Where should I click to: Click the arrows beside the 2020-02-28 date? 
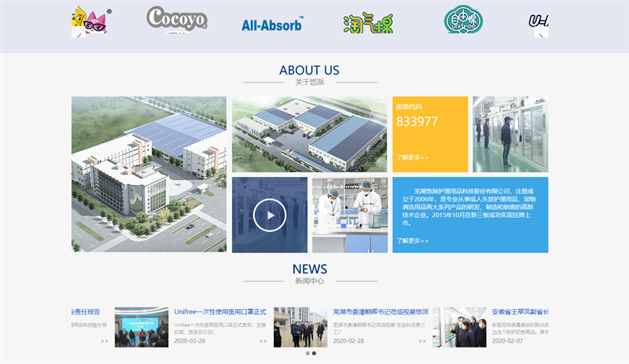tap(422, 341)
